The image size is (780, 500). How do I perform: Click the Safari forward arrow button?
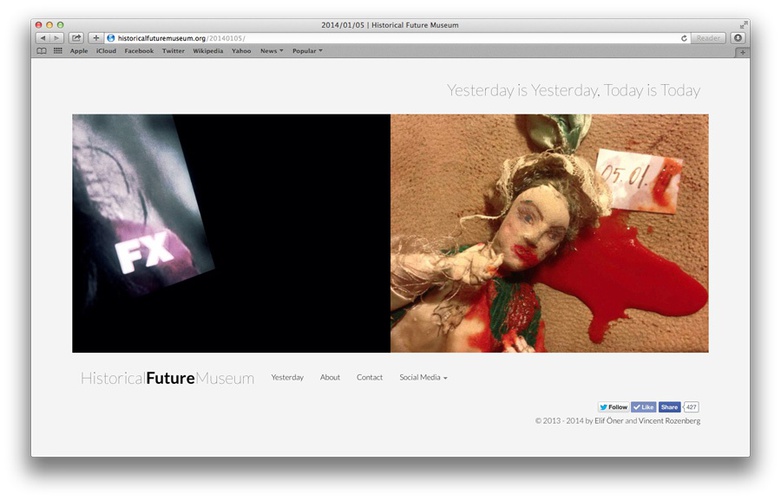(x=56, y=38)
